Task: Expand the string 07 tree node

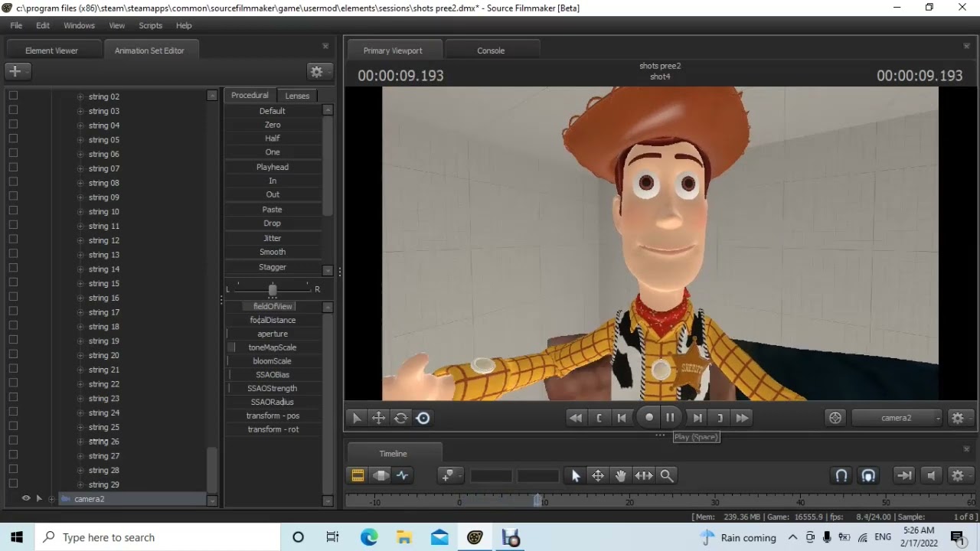Action: click(80, 168)
